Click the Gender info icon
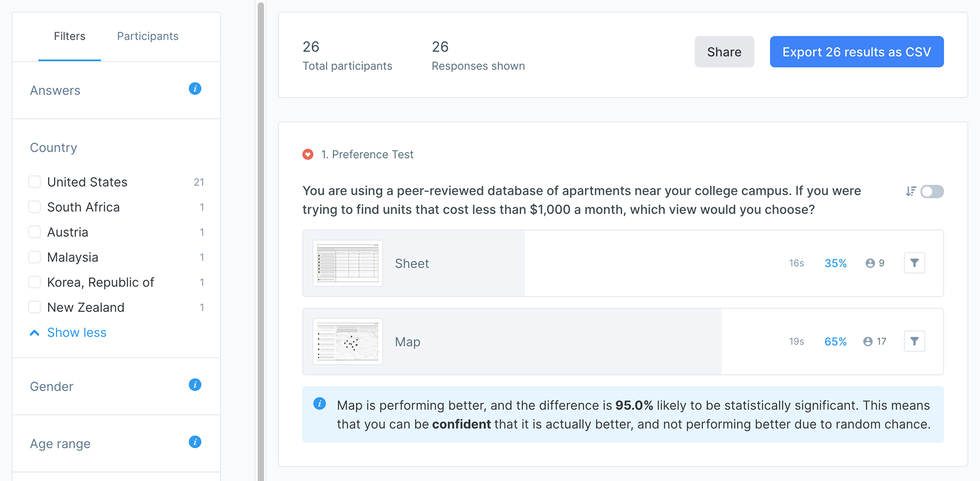 195,385
